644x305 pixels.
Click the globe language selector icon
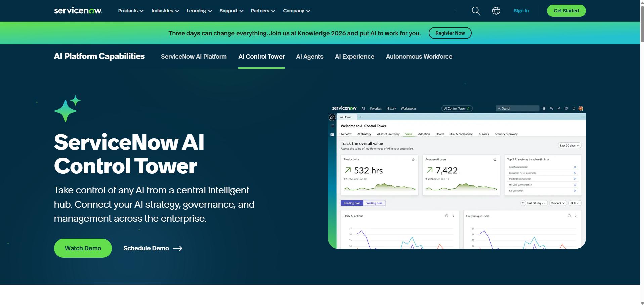tap(496, 10)
